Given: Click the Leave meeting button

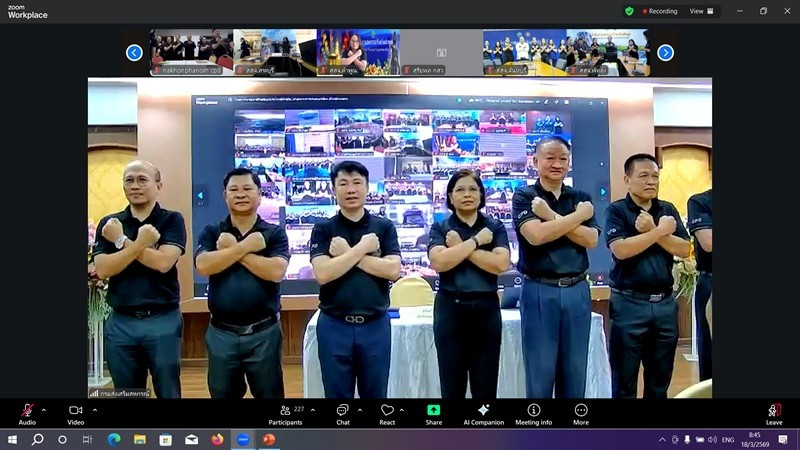Looking at the screenshot, I should (774, 411).
